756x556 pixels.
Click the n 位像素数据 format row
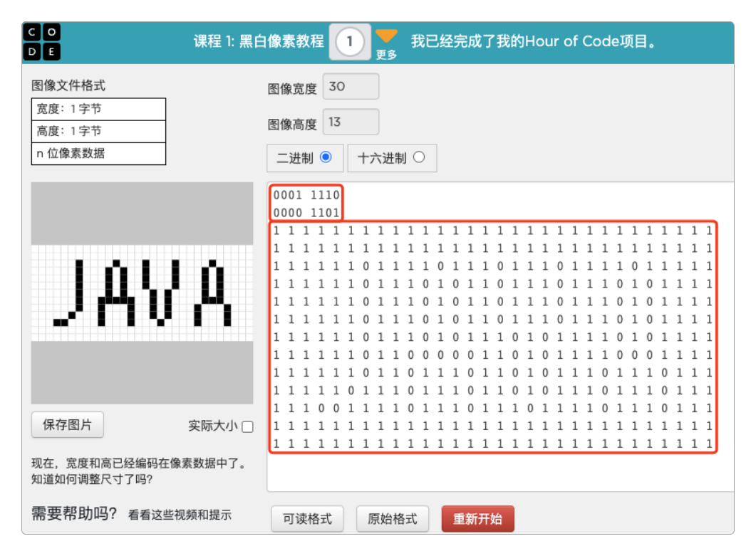[x=99, y=154]
